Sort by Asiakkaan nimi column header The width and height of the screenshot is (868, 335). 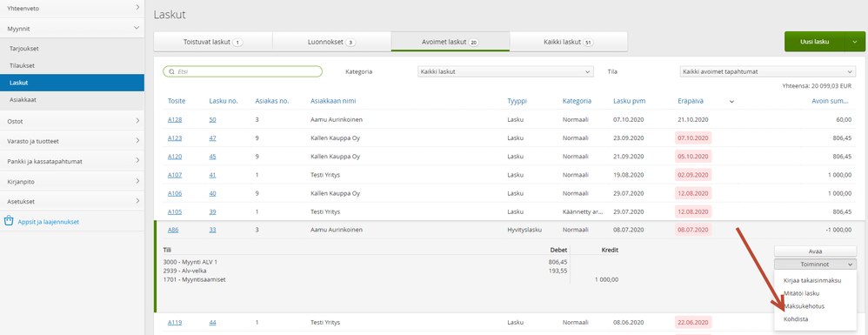pyautogui.click(x=333, y=101)
